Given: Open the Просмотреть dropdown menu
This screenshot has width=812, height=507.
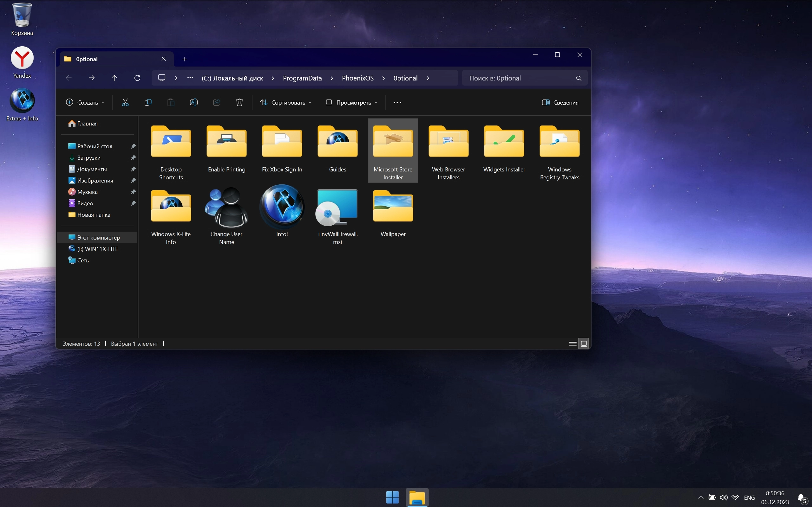Looking at the screenshot, I should point(352,102).
